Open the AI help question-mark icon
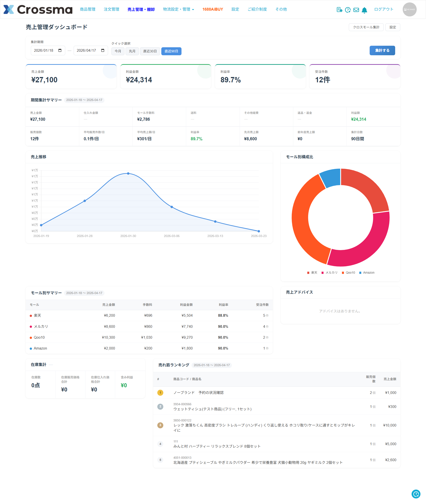This screenshot has height=504, width=426. (347, 10)
